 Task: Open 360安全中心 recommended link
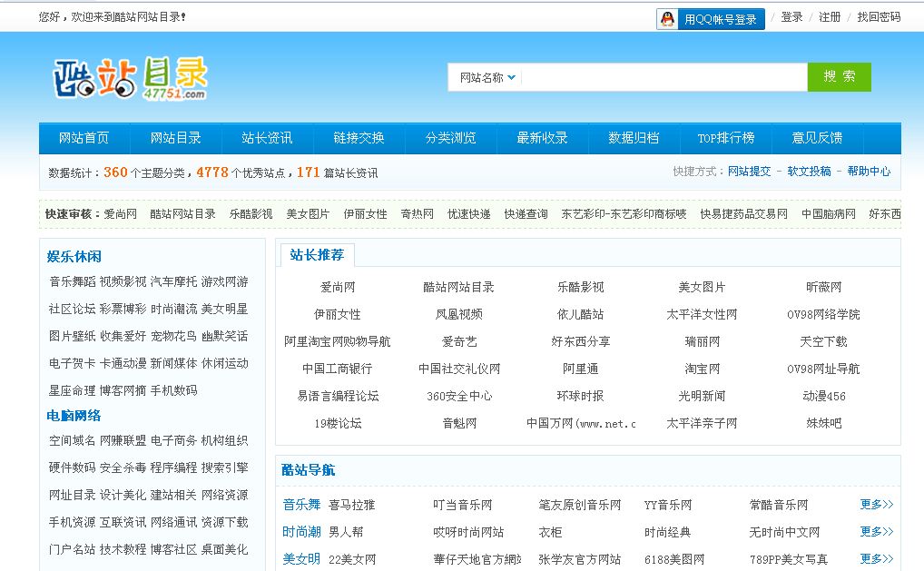(459, 396)
